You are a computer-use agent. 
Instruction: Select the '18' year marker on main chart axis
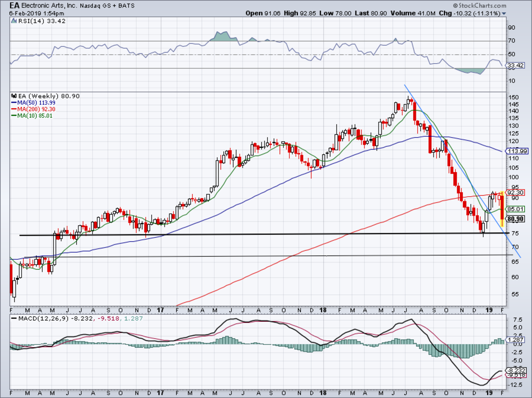tap(324, 309)
